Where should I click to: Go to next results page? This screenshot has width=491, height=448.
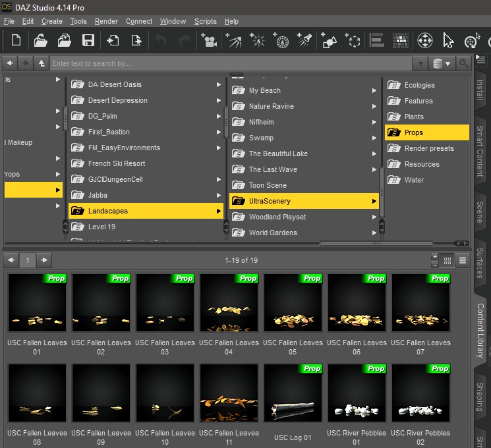coord(44,260)
